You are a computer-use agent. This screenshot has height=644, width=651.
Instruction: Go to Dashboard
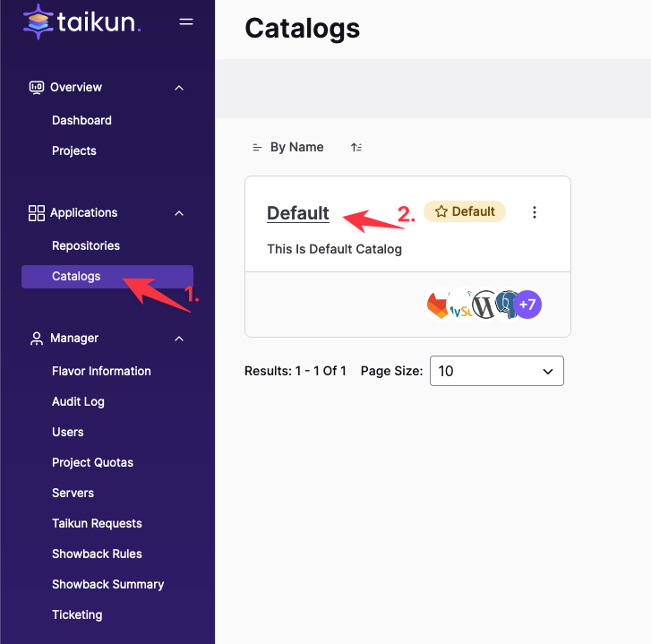coord(81,120)
